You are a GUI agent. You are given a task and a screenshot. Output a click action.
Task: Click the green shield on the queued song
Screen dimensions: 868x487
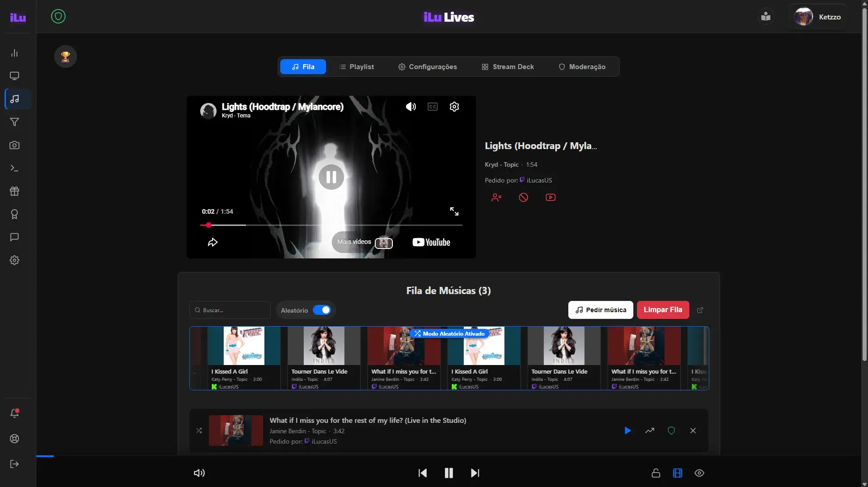click(x=671, y=431)
